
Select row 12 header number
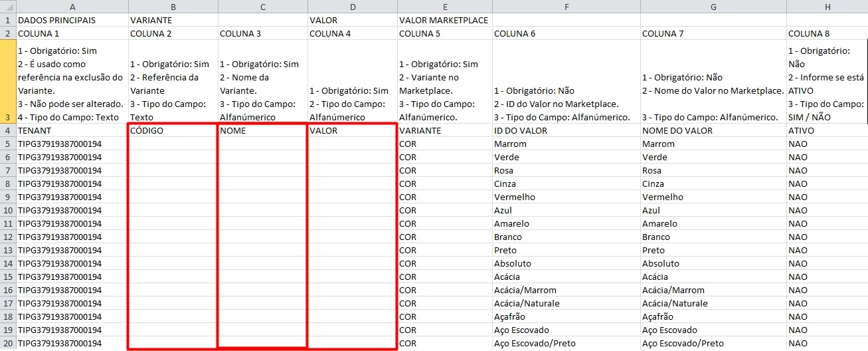pyautogui.click(x=7, y=237)
